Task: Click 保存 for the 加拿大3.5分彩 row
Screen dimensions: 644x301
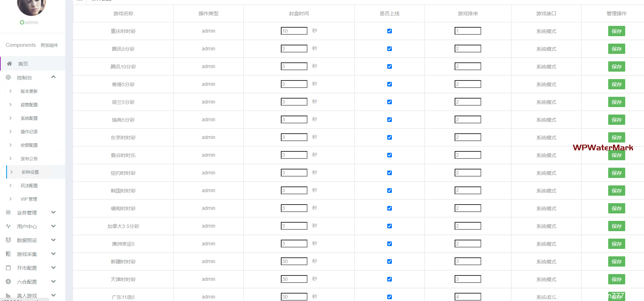Action: click(x=616, y=226)
